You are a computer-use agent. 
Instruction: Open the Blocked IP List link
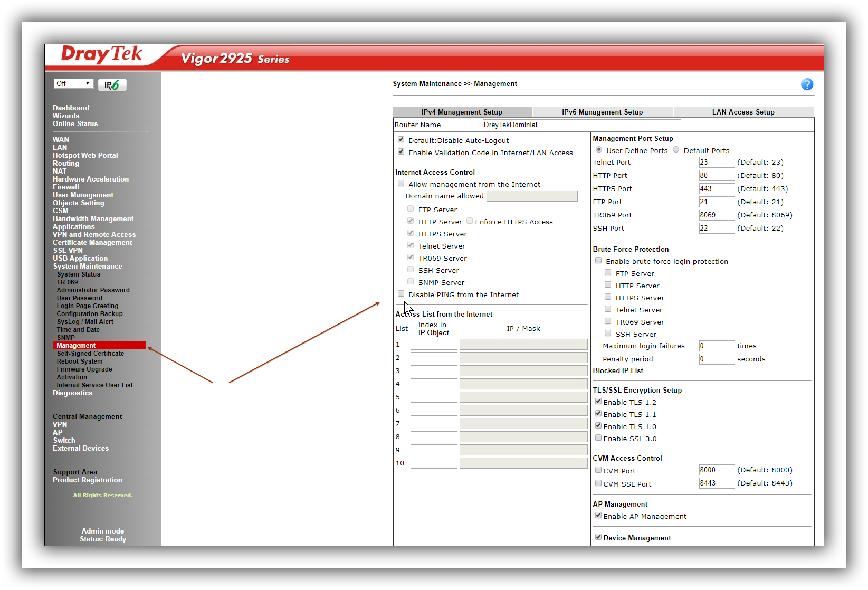(x=618, y=371)
